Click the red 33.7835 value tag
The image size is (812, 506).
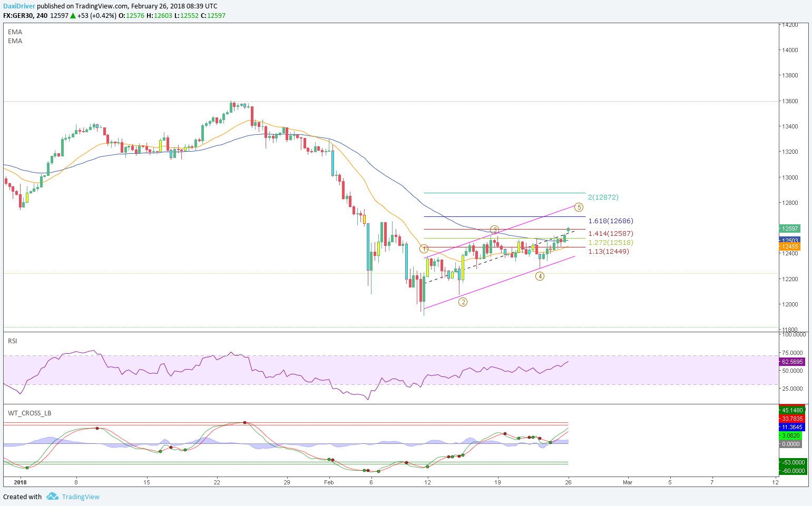[x=792, y=419]
